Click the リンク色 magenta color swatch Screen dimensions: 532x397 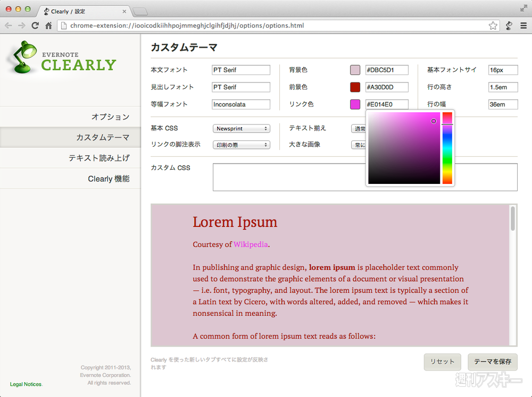[x=355, y=104]
